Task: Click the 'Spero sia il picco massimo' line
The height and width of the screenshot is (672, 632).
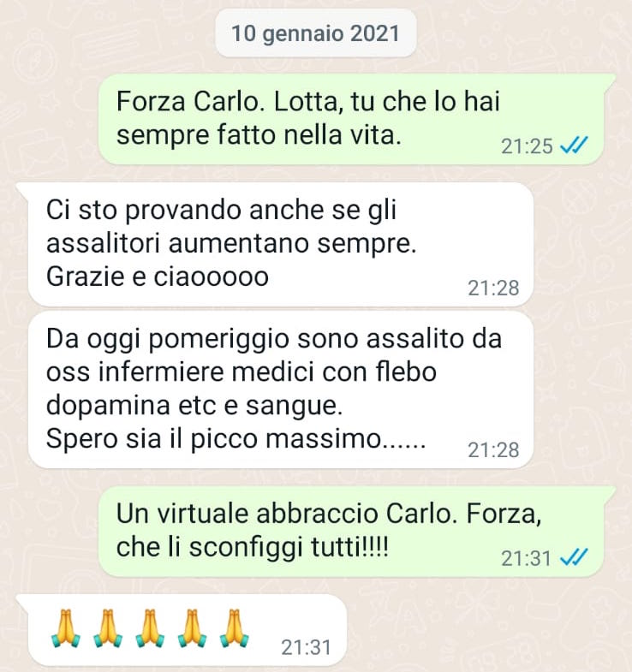Action: pyautogui.click(x=236, y=439)
